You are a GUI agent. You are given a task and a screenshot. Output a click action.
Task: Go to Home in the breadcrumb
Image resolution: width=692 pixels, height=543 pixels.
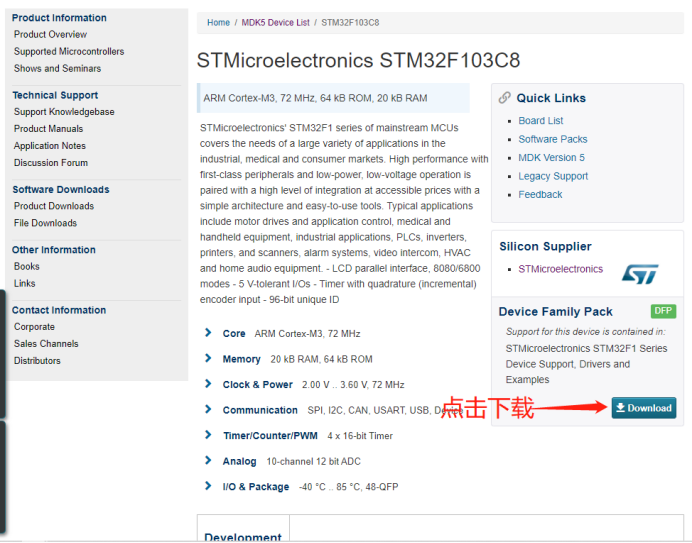(x=218, y=23)
